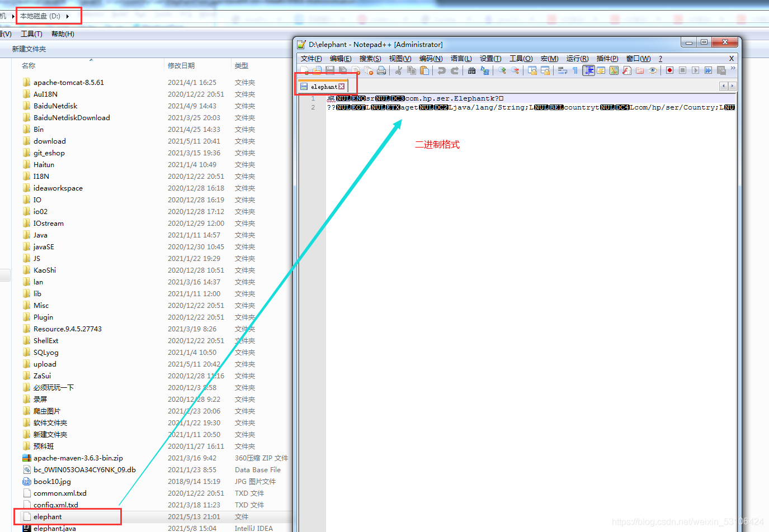Expand the toolbar overflow chevron
Image resolution: width=769 pixels, height=532 pixels.
pyautogui.click(x=733, y=68)
